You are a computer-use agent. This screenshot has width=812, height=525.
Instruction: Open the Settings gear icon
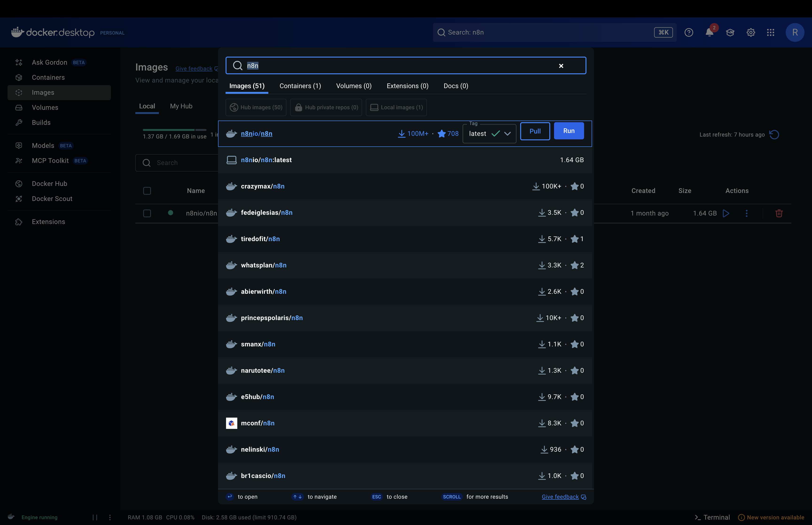751,32
